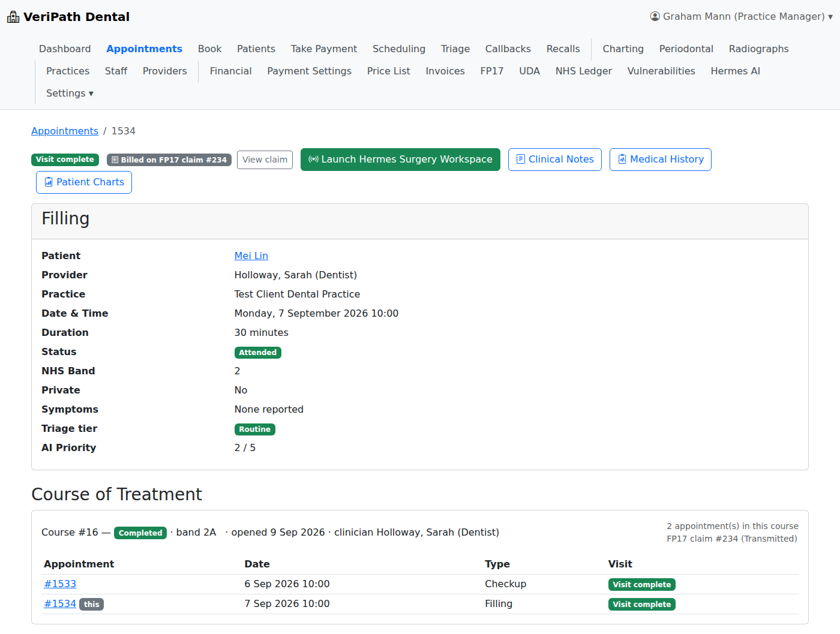
Task: Click the chart icon in Patient Charts button
Action: (49, 182)
